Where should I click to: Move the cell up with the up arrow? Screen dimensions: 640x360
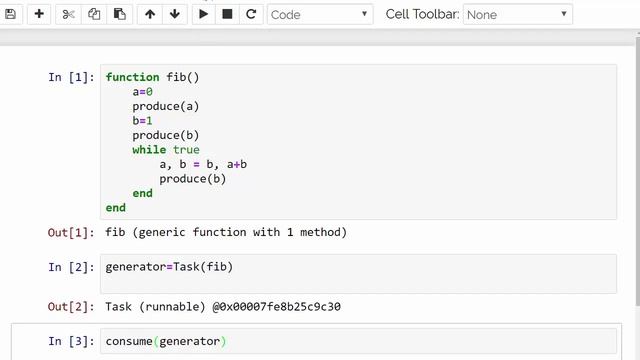coord(150,14)
